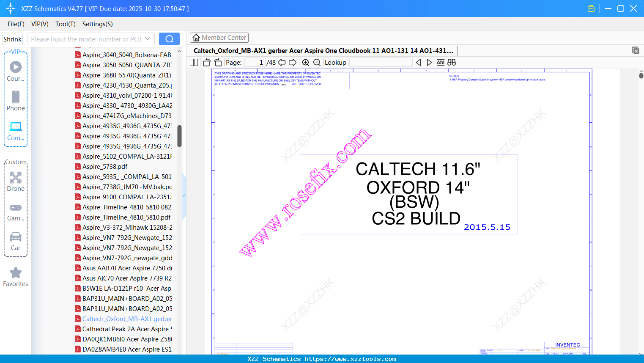Viewport: 644px width, 363px height.
Task: Rotate the page counterclockwise
Action: [x=206, y=62]
